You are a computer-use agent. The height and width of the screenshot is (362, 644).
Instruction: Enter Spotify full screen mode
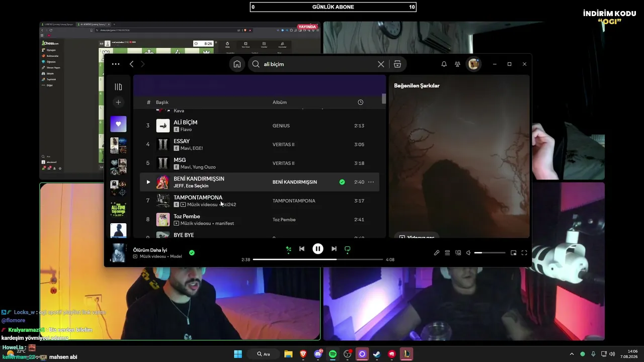524,253
